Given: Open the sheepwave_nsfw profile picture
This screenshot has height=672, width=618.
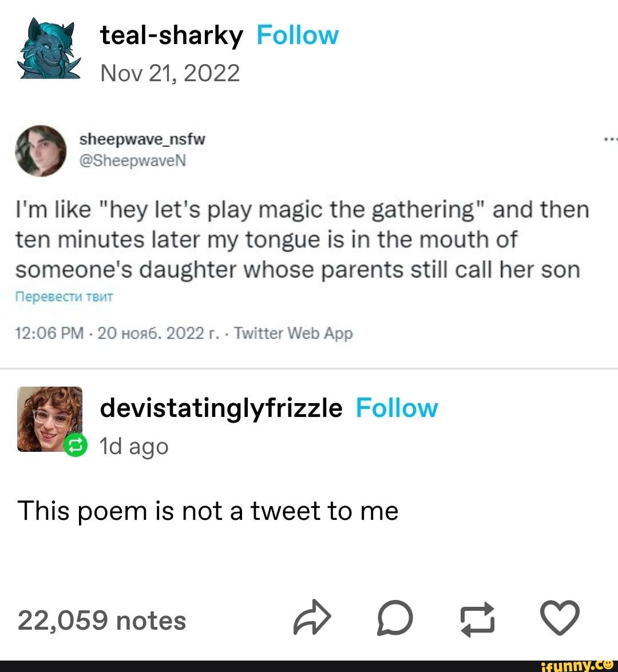Looking at the screenshot, I should click(40, 150).
